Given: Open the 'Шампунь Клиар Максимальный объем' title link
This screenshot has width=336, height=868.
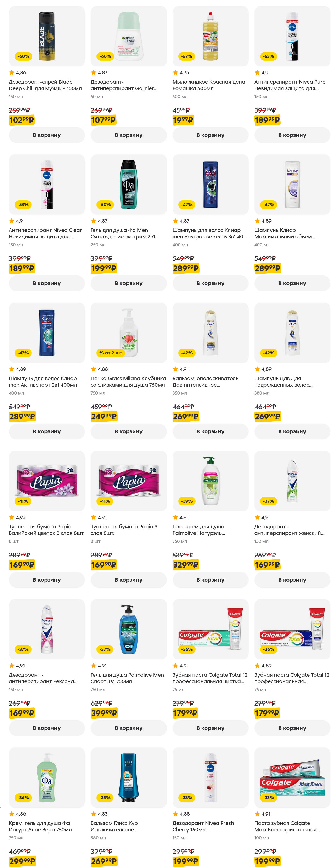Looking at the screenshot, I should click(284, 233).
